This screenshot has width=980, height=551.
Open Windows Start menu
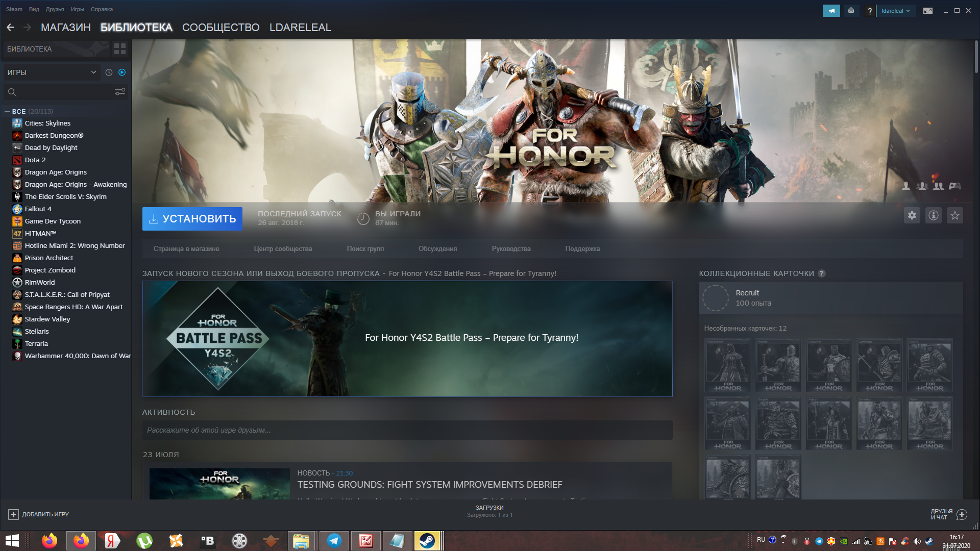[12, 541]
